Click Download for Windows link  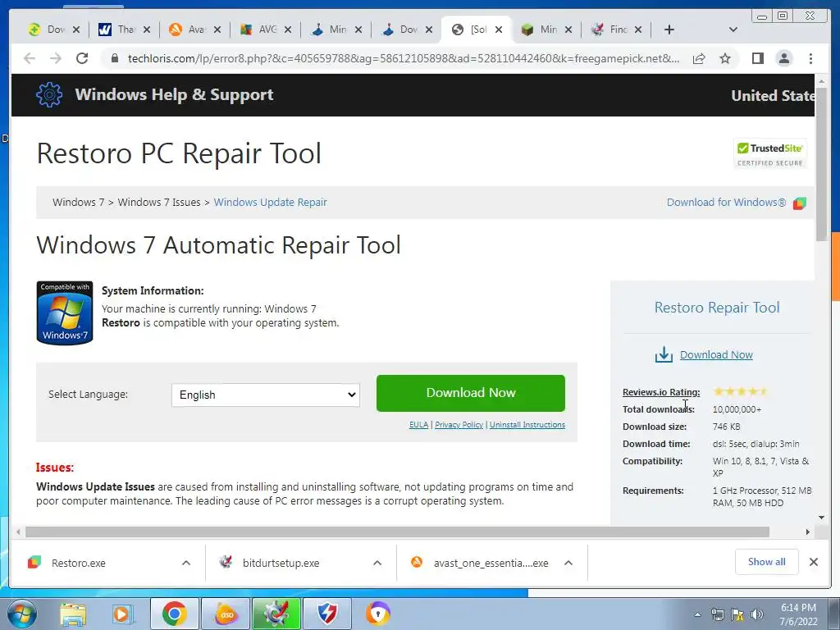point(726,203)
